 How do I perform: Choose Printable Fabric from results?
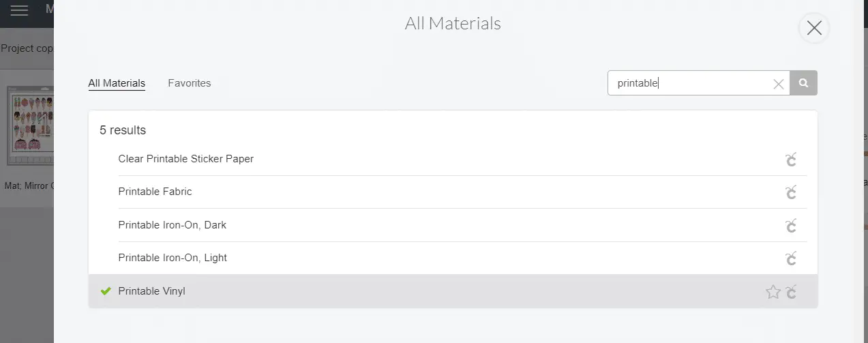[155, 192]
